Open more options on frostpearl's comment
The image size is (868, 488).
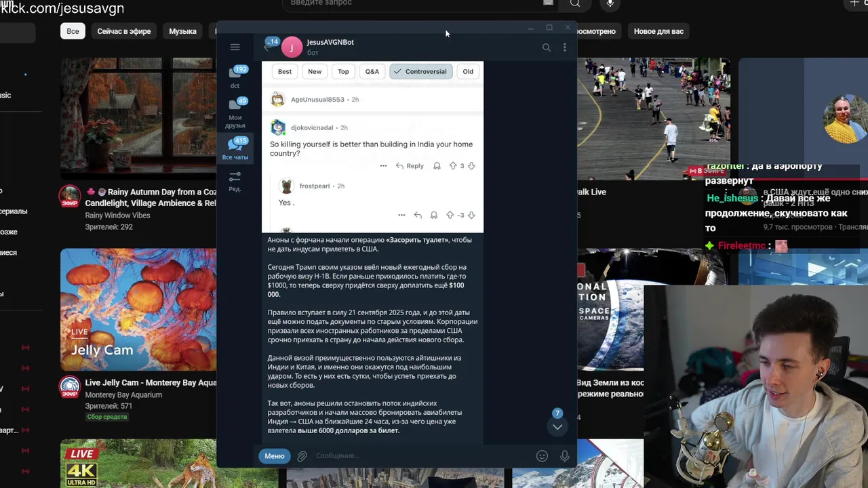401,215
